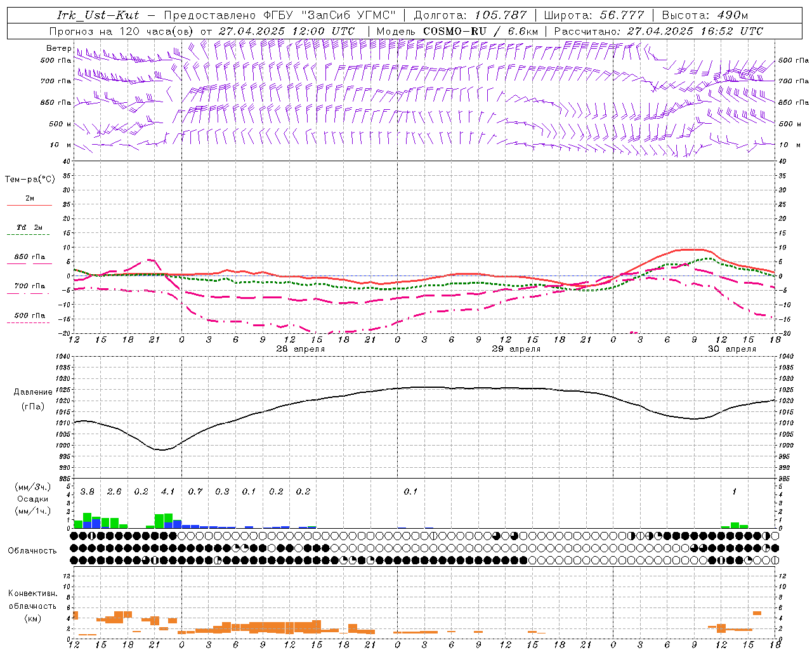Click the Td 2м dew point legend label
Screen dimensions: 812x650
tap(30, 227)
